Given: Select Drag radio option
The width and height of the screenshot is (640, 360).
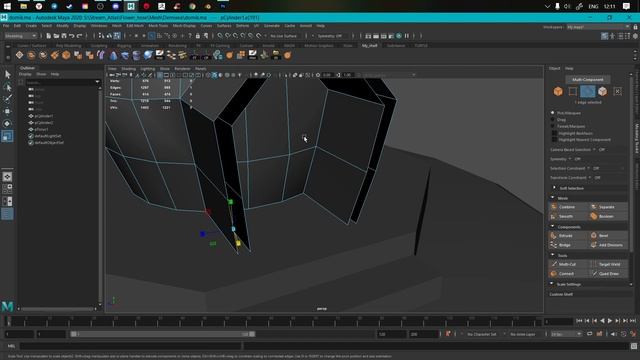Looking at the screenshot, I should pos(553,120).
